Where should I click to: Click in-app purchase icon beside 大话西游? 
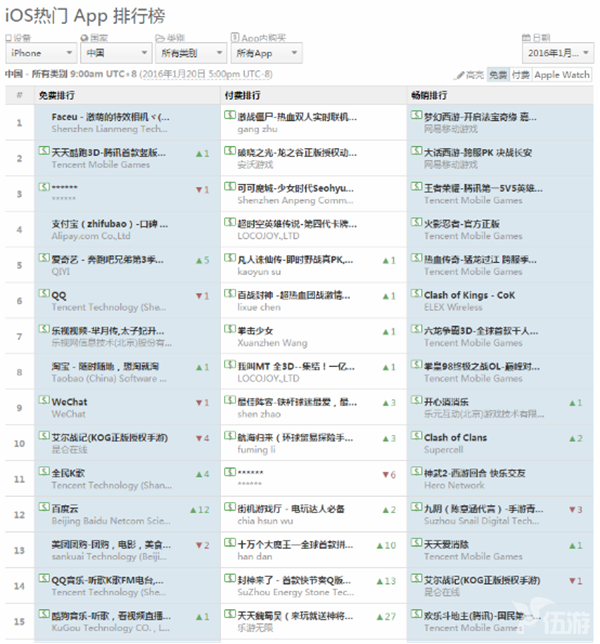click(x=416, y=151)
